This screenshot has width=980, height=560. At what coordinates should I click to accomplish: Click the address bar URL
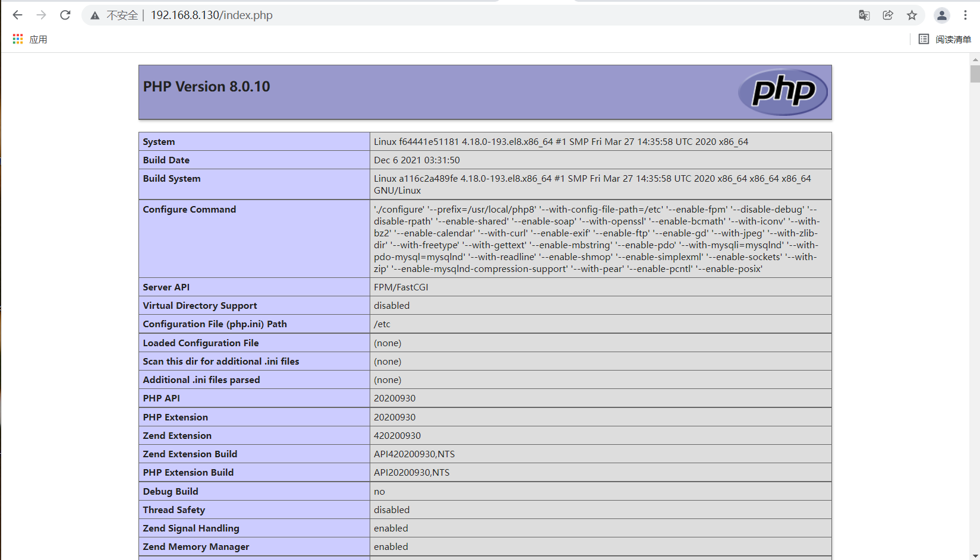click(x=212, y=15)
